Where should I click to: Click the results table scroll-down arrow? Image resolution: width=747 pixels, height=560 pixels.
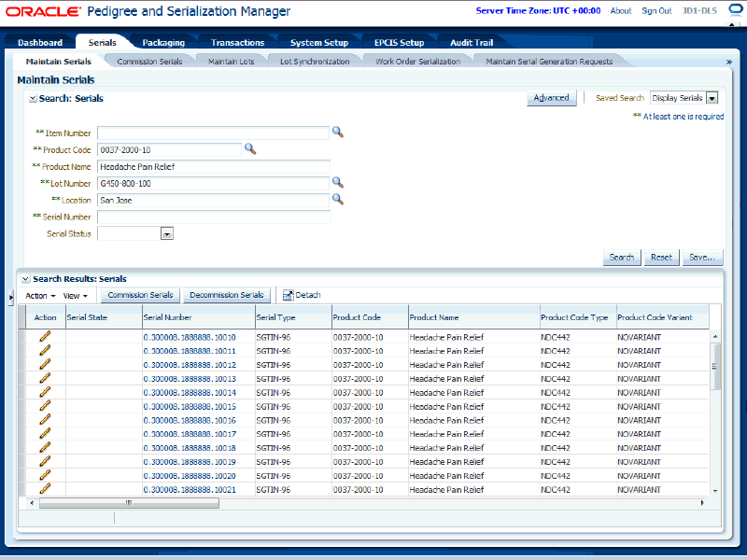(715, 491)
